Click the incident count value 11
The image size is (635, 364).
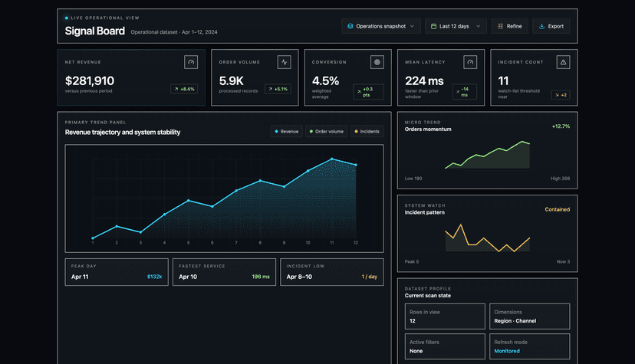503,81
